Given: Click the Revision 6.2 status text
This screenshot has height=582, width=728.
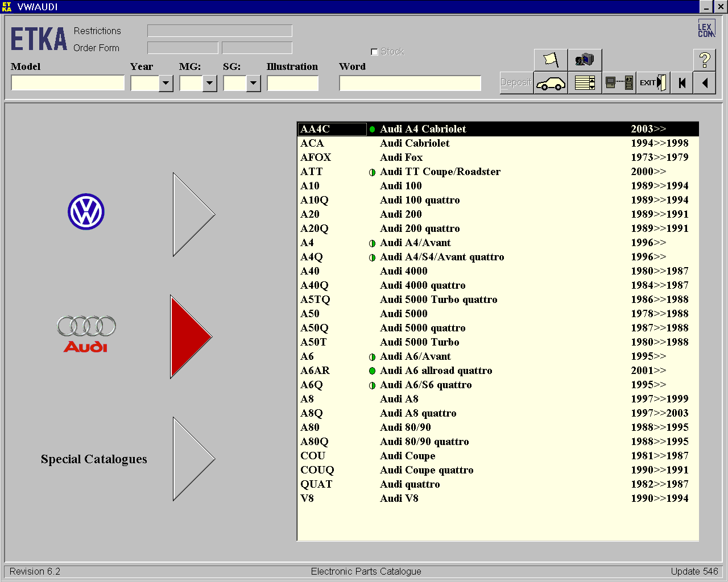Looking at the screenshot, I should [35, 572].
